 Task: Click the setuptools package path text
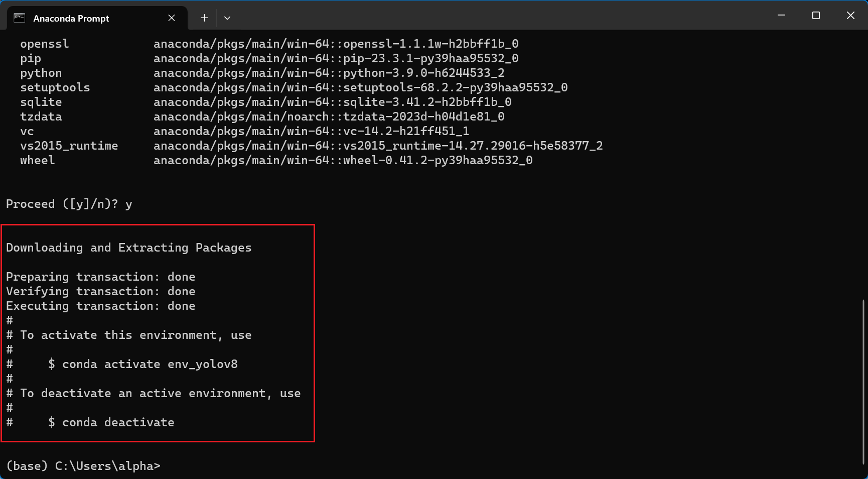coord(360,87)
